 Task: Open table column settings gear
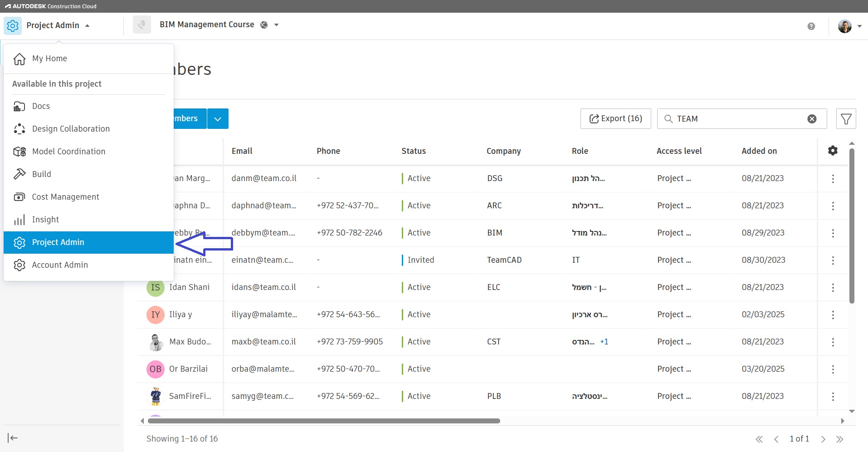[x=833, y=151]
